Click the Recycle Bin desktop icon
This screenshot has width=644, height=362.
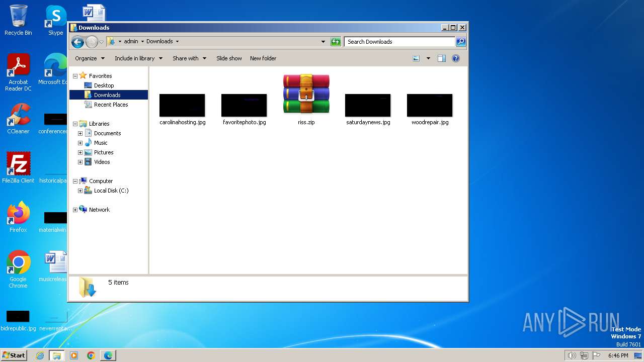click(x=18, y=20)
